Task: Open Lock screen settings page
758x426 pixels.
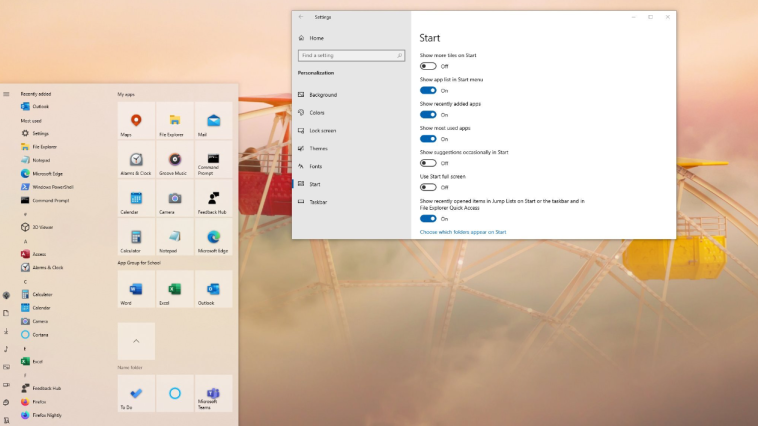Action: click(x=322, y=130)
